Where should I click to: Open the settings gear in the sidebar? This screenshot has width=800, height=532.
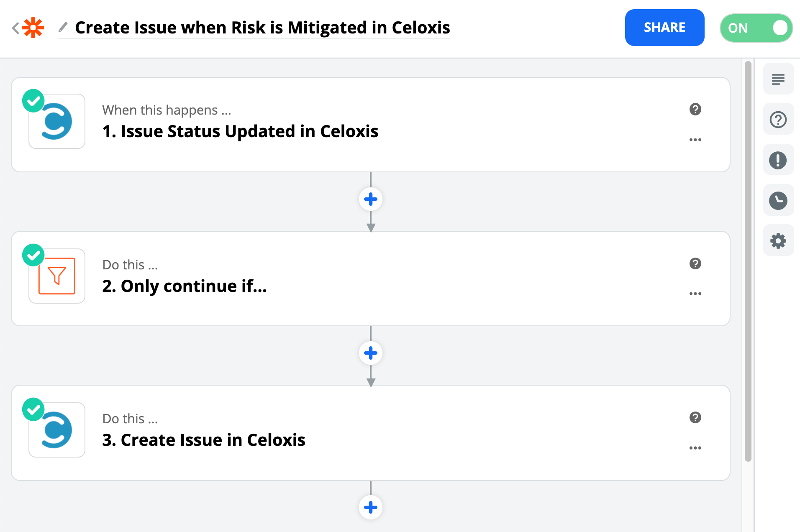pos(778,241)
